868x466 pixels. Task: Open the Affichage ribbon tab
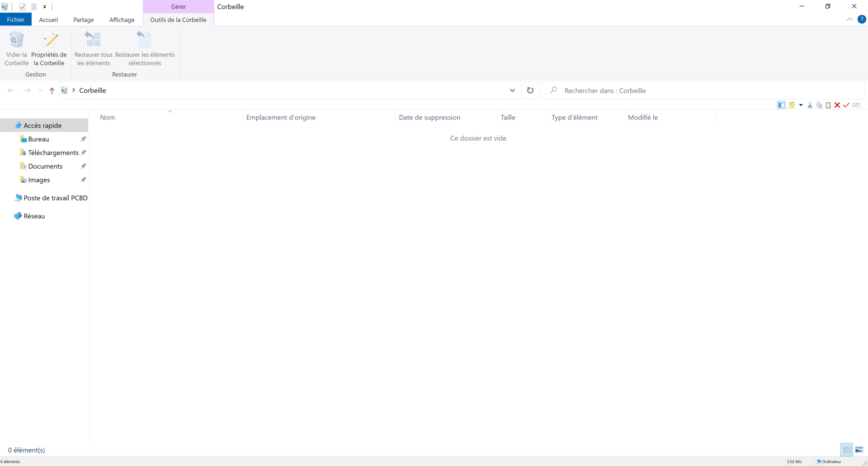click(122, 20)
